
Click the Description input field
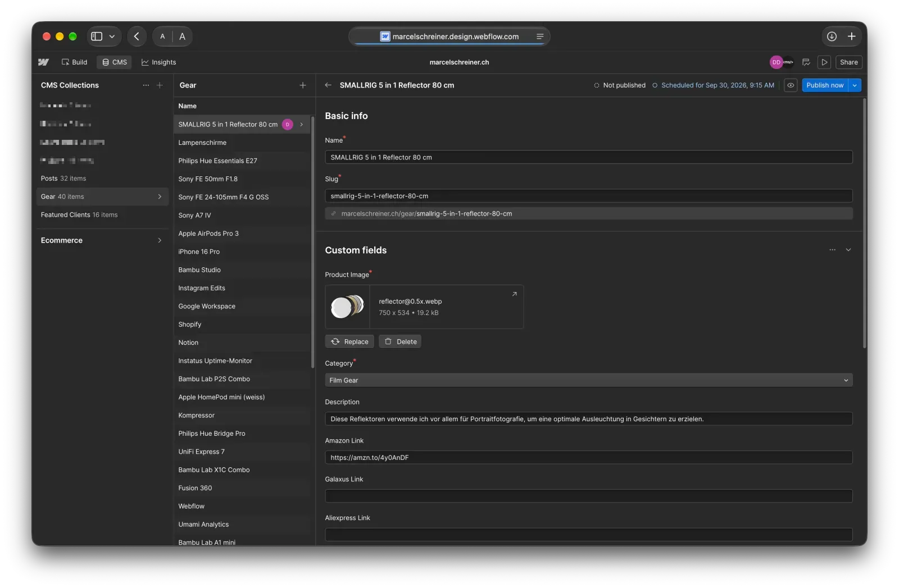click(x=588, y=419)
